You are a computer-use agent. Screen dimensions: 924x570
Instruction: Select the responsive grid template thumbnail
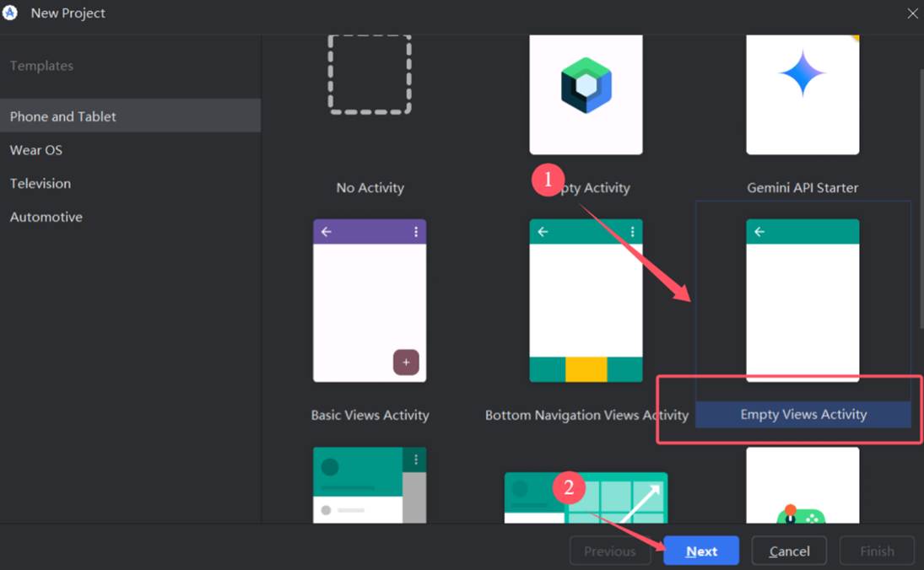click(586, 497)
